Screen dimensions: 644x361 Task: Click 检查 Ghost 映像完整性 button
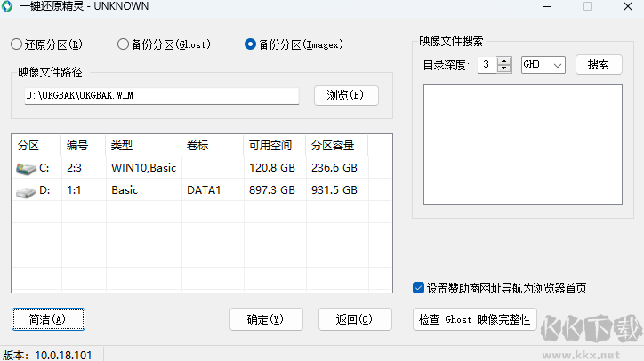coord(476,319)
